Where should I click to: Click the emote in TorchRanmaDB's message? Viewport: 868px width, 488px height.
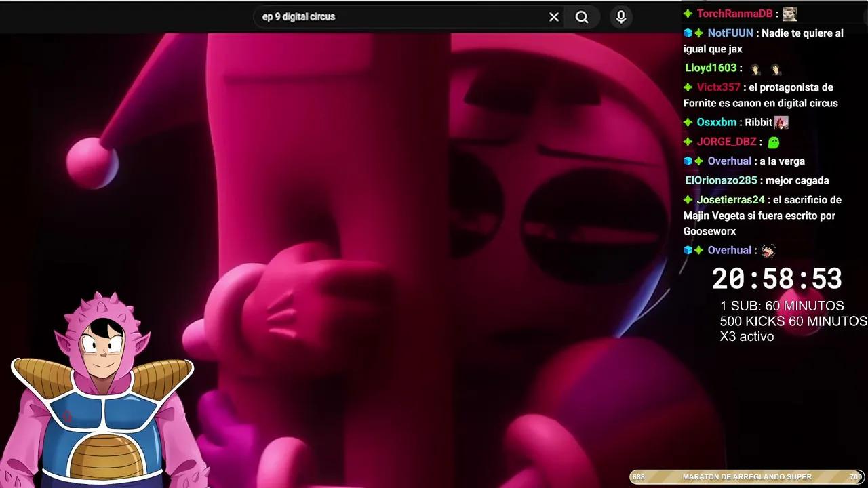click(789, 14)
